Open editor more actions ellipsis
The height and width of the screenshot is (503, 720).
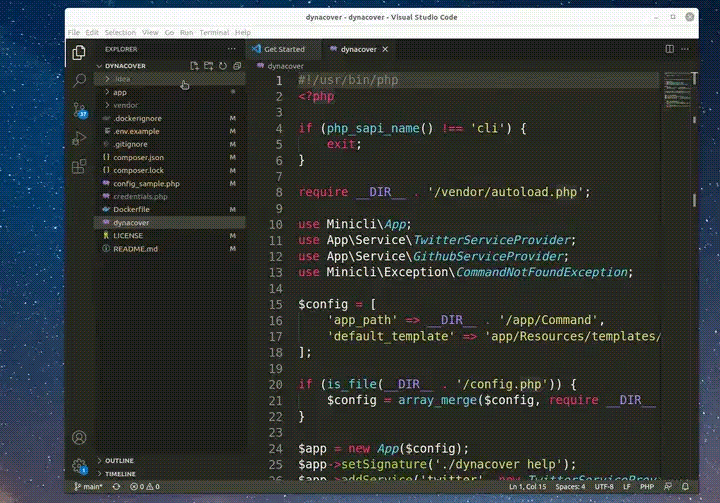pos(685,49)
